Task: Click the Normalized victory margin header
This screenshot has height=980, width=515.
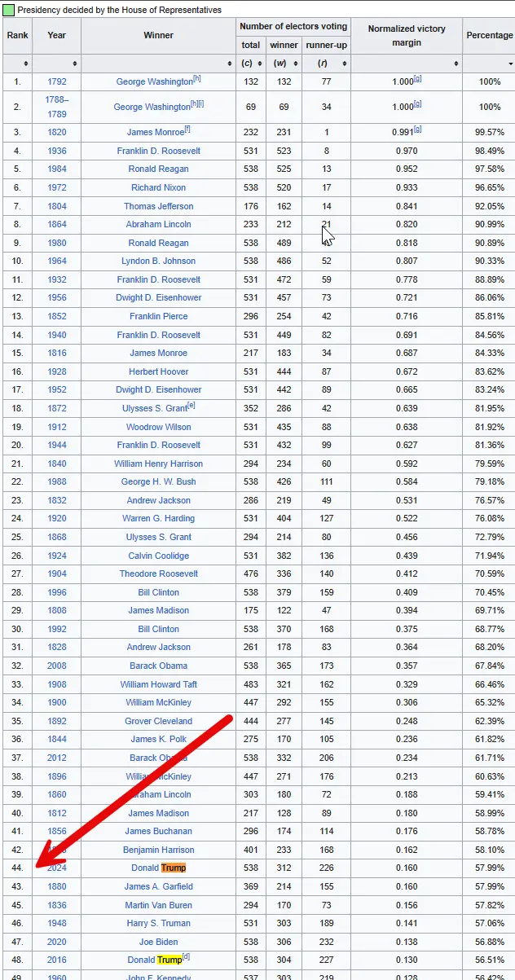Action: point(407,36)
